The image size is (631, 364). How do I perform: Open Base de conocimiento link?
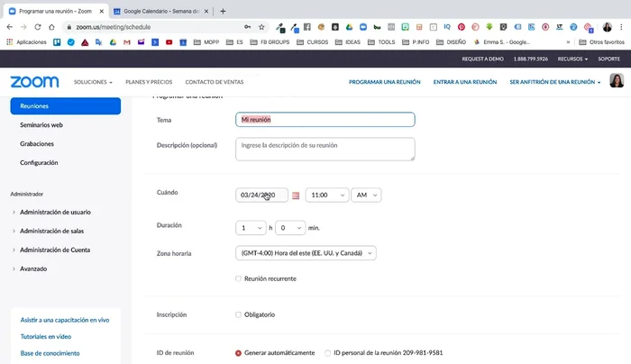tap(50, 353)
